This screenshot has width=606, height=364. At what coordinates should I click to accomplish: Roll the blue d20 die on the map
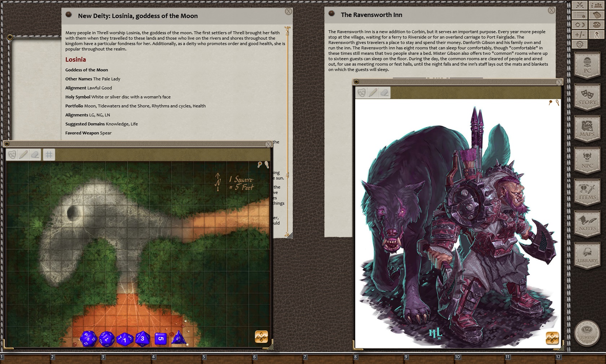(x=88, y=339)
